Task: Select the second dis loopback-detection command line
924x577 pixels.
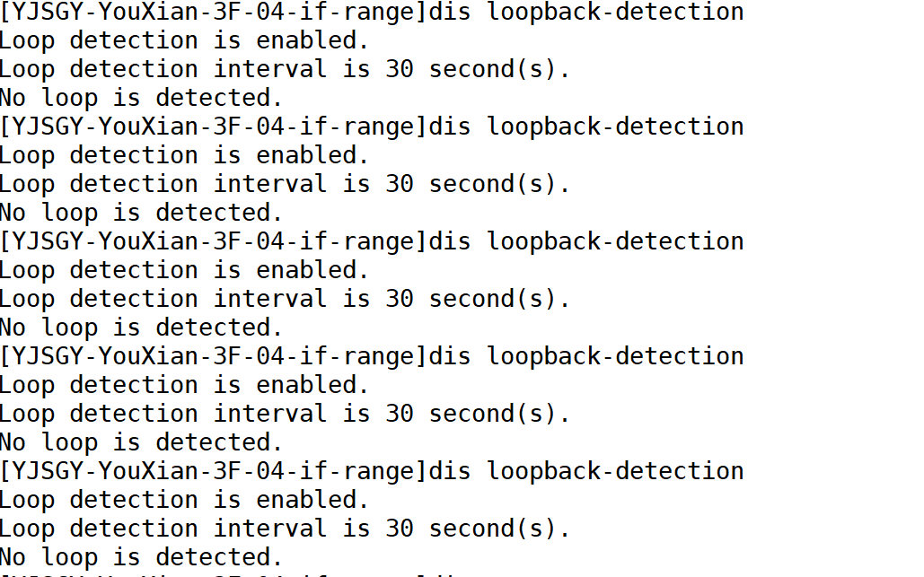Action: (x=372, y=127)
